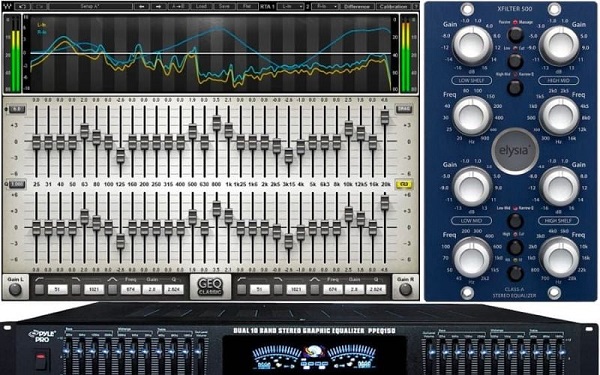Viewport: 600px width, 375px height.
Task: Click the 800 Hz slider in upper bank
Action: click(x=217, y=123)
